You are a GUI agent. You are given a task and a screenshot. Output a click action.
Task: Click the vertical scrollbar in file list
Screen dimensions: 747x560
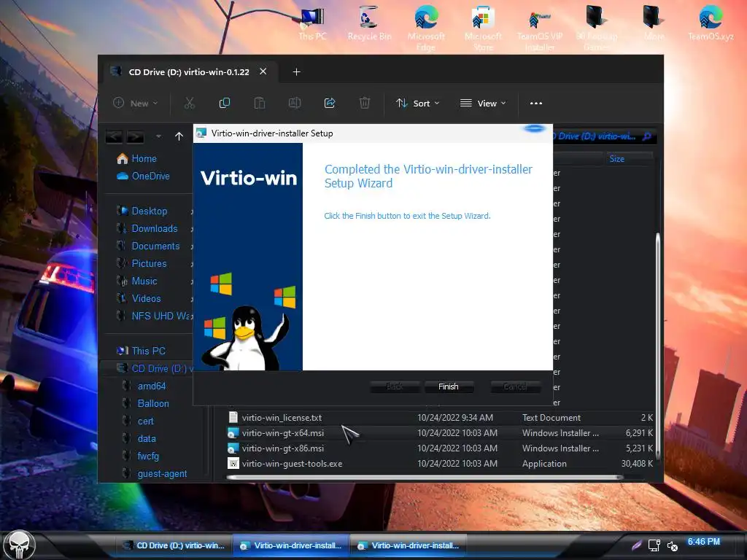point(658,346)
